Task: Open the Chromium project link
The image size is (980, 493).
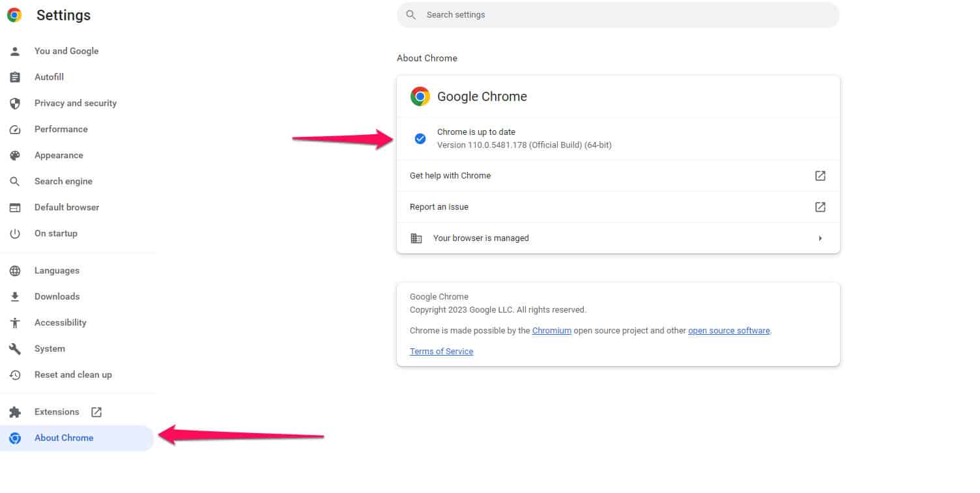Action: pos(551,330)
